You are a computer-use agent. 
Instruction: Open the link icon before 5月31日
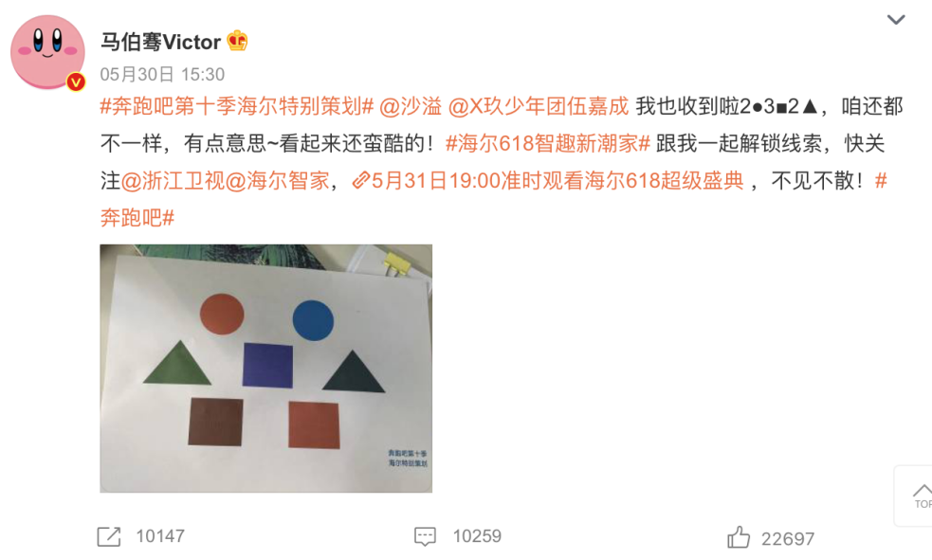coord(361,180)
